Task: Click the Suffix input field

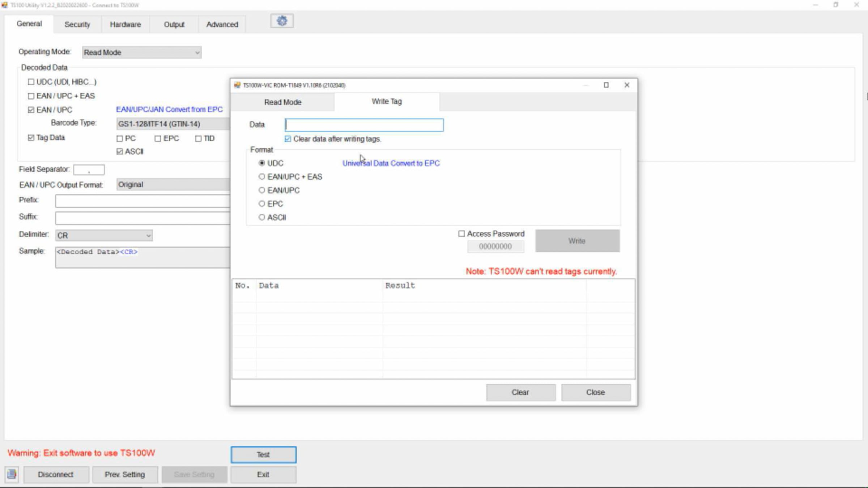Action: (142, 218)
